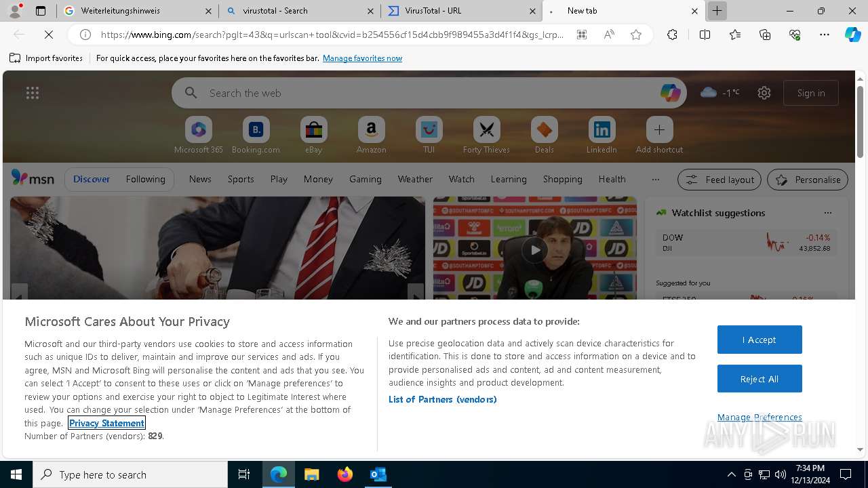Open Favorites list icon
Image resolution: width=868 pixels, height=488 pixels.
pos(735,35)
